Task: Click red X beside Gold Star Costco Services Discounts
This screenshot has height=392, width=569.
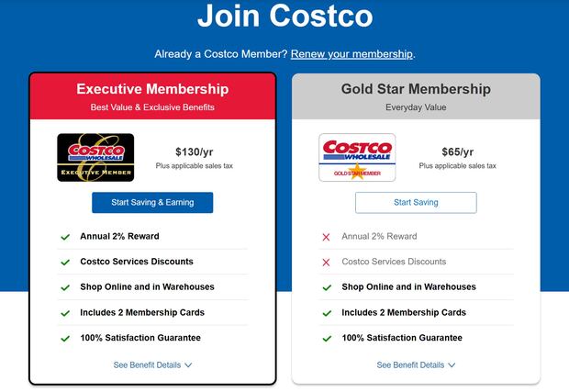Action: click(x=326, y=263)
